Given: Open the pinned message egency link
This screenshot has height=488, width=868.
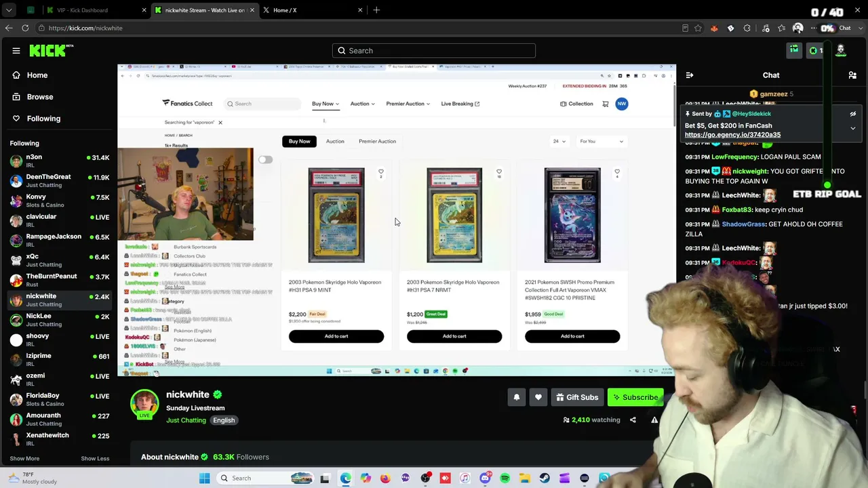Looking at the screenshot, I should 732,135.
